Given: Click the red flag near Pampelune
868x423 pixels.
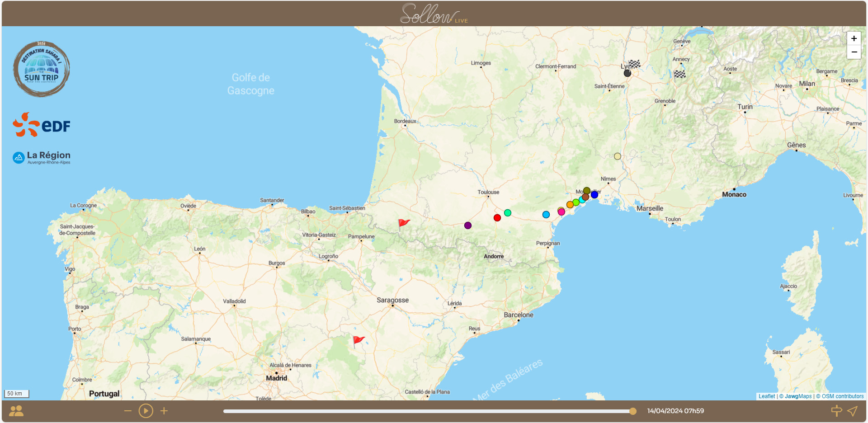Looking at the screenshot, I should coord(403,223).
